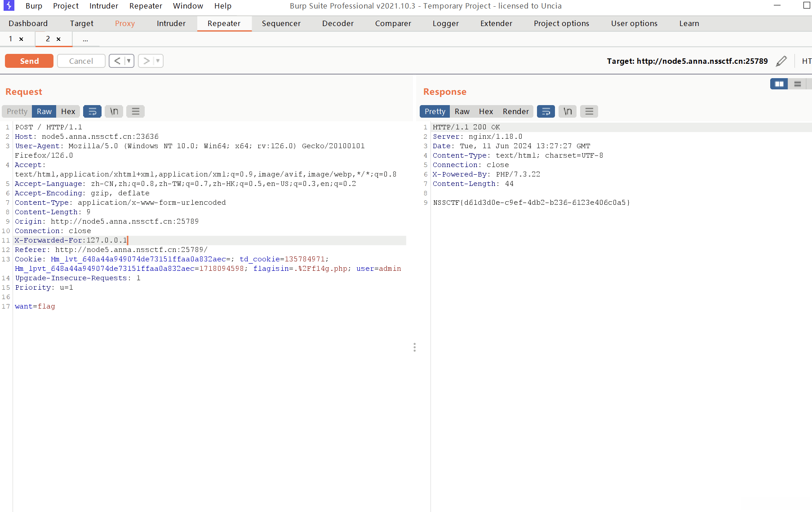Open the back history dropdown arrow
Image resolution: width=812 pixels, height=512 pixels.
pyautogui.click(x=129, y=61)
